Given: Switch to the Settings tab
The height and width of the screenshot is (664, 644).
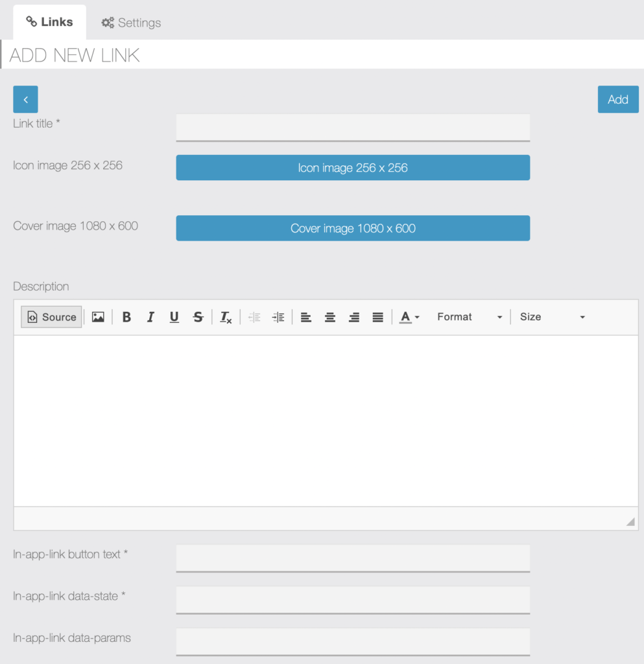Looking at the screenshot, I should pyautogui.click(x=131, y=23).
